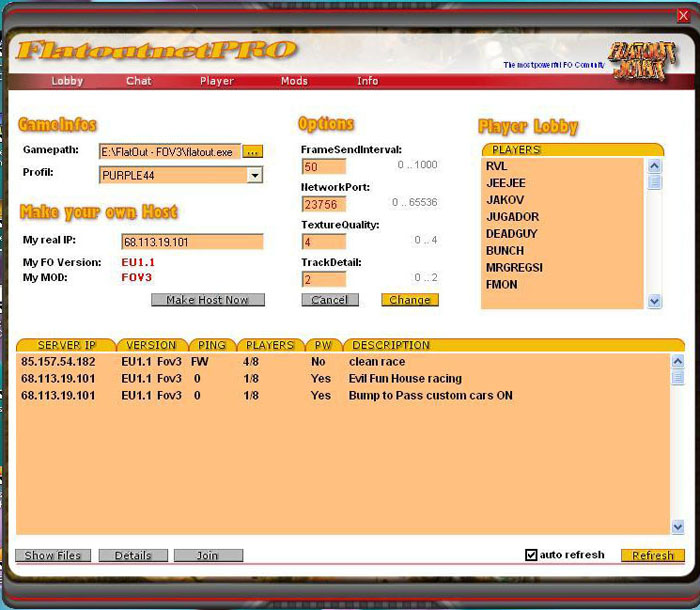Image resolution: width=700 pixels, height=610 pixels.
Task: Sort by the VERSION column header
Action: [152, 345]
